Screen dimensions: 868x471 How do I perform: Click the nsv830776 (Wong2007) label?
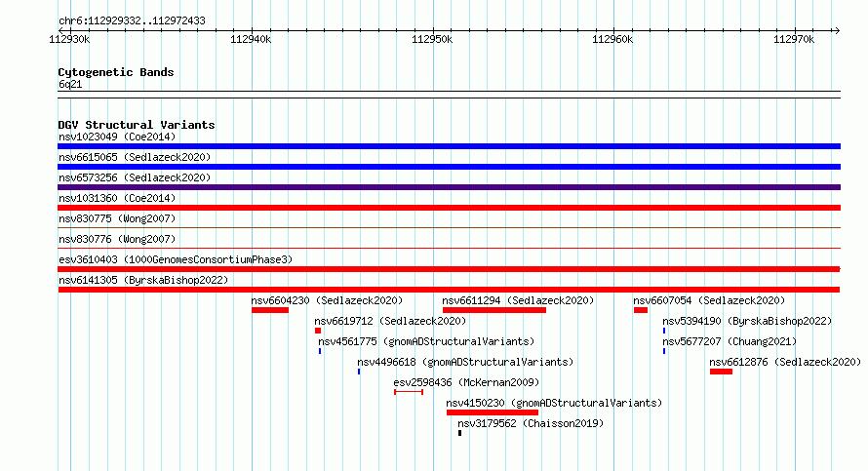(x=117, y=239)
